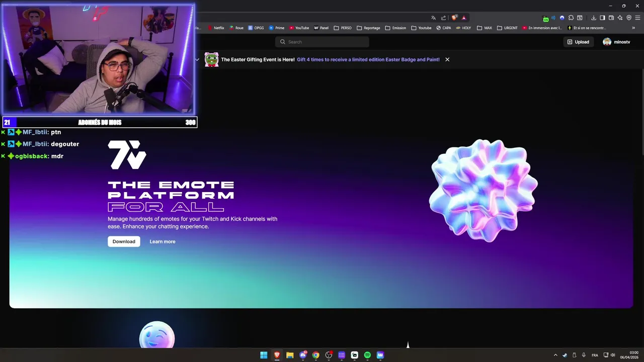Image resolution: width=644 pixels, height=362 pixels.
Task: Open the YouTube bookmark
Action: coord(299,28)
